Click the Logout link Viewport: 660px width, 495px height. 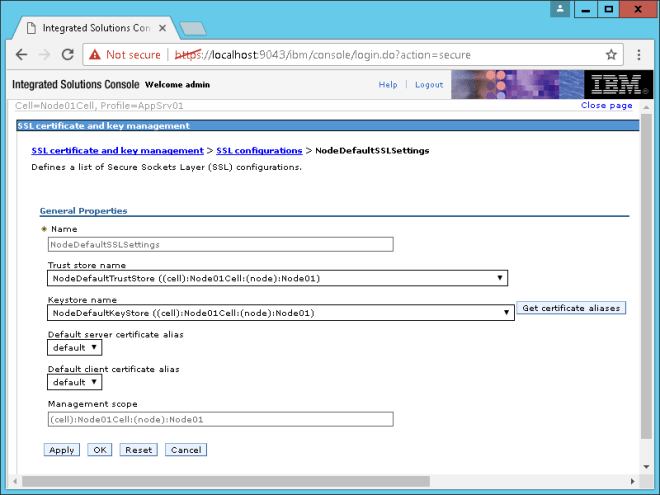point(429,85)
